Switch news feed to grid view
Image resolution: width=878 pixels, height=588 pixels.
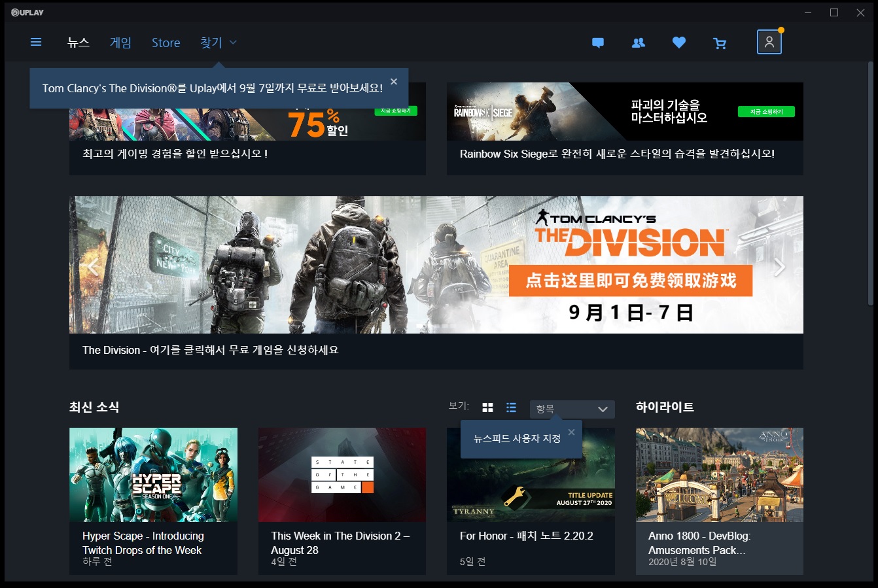(x=487, y=407)
